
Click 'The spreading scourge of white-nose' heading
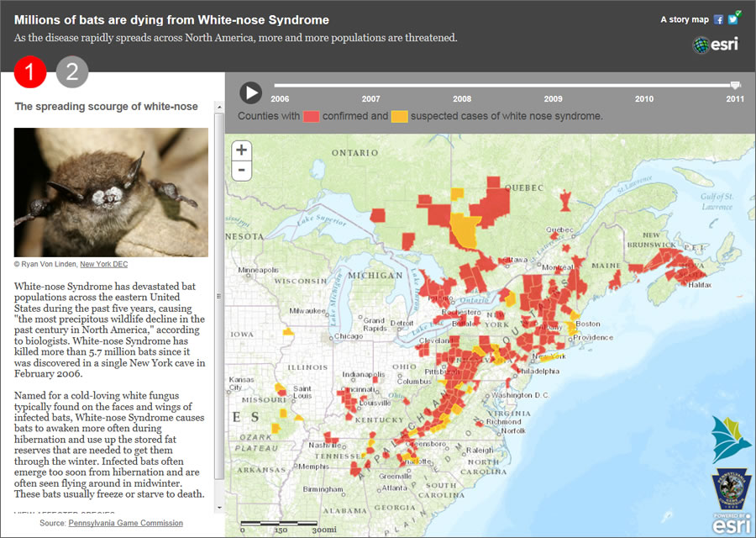pyautogui.click(x=106, y=107)
